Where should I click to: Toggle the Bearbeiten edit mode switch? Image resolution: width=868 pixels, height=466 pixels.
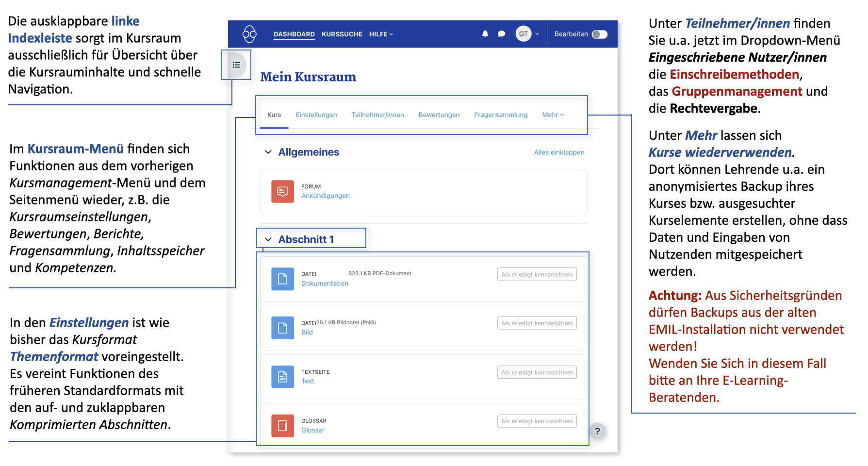pyautogui.click(x=599, y=34)
